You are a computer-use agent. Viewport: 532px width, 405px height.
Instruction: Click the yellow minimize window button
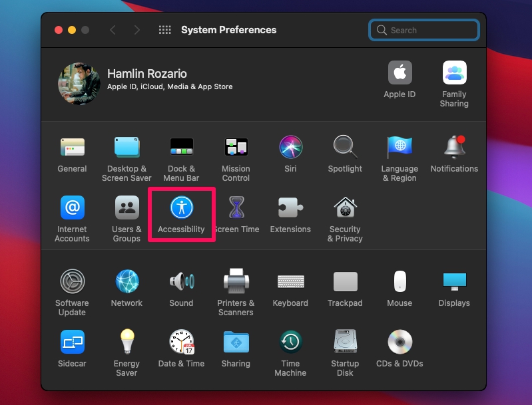pos(72,30)
